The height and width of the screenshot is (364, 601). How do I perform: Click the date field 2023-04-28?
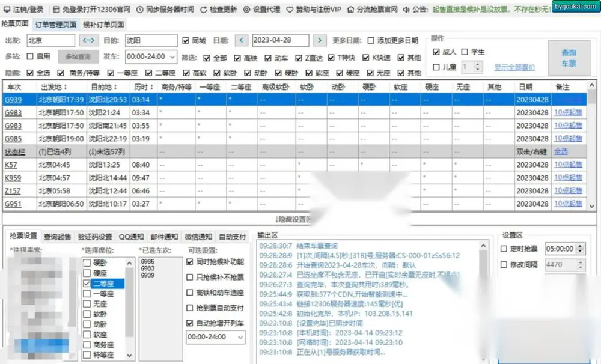coord(281,40)
